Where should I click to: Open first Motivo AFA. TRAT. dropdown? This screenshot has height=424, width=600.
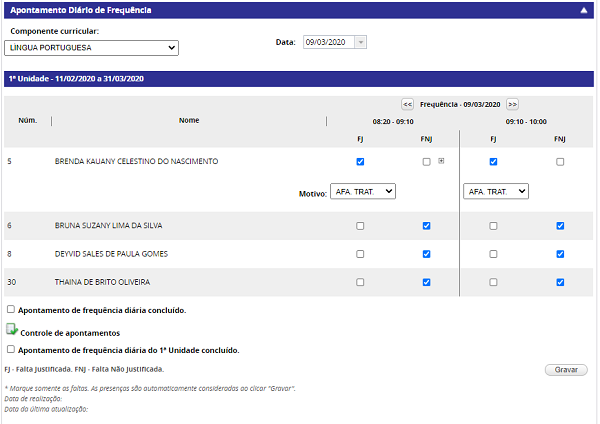[x=363, y=191]
